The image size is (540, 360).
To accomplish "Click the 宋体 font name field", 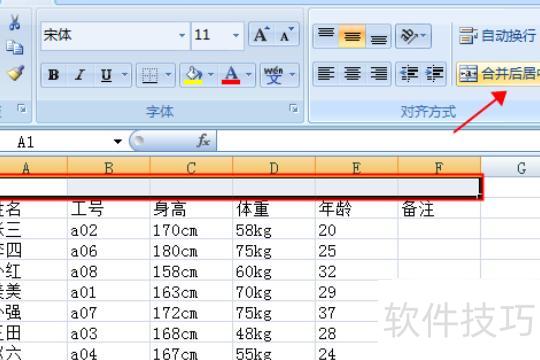I will click(108, 35).
